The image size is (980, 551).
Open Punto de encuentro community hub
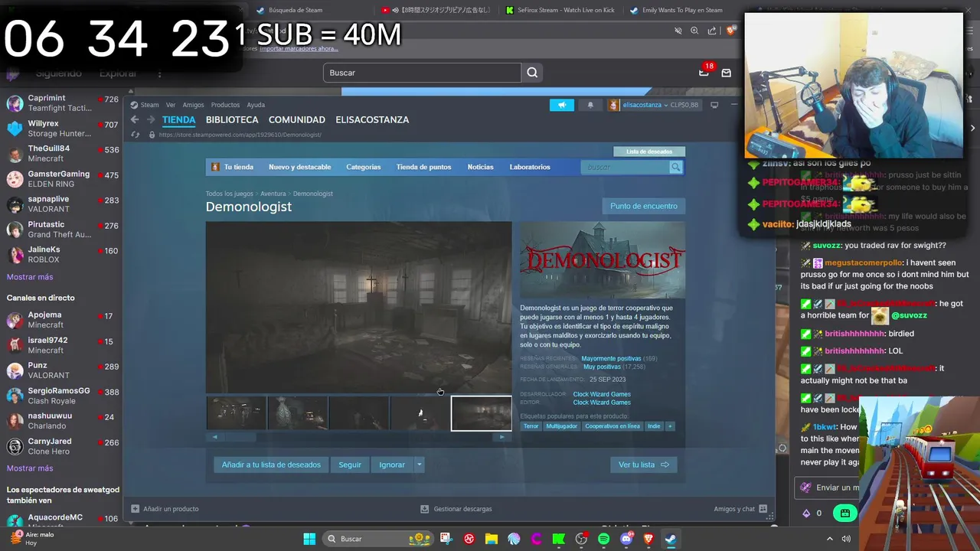(644, 206)
